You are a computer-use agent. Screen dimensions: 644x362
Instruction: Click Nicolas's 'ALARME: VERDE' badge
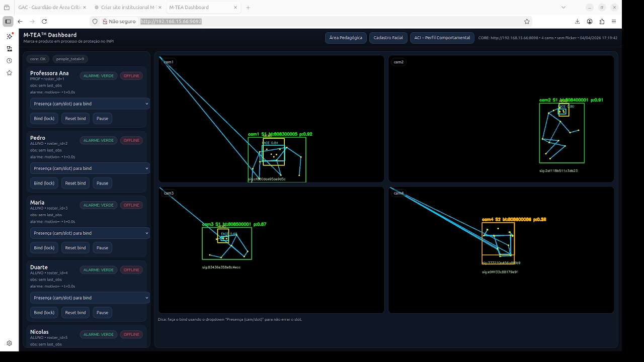coord(99,334)
